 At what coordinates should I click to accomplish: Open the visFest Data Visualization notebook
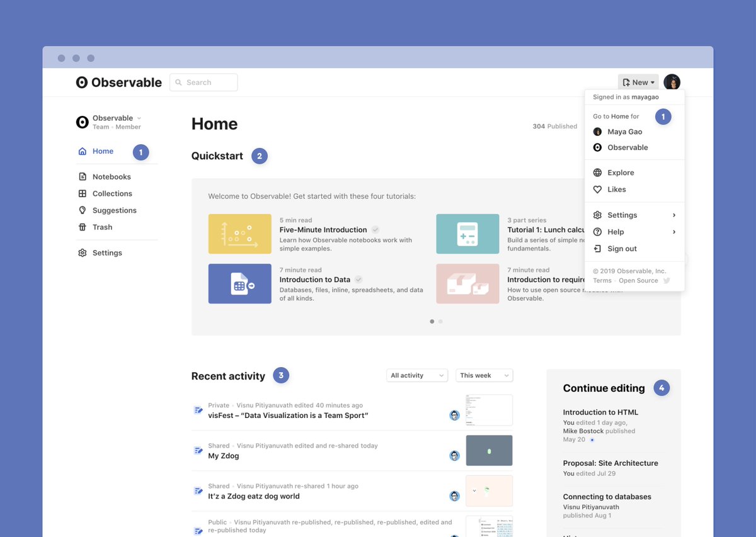pos(288,415)
